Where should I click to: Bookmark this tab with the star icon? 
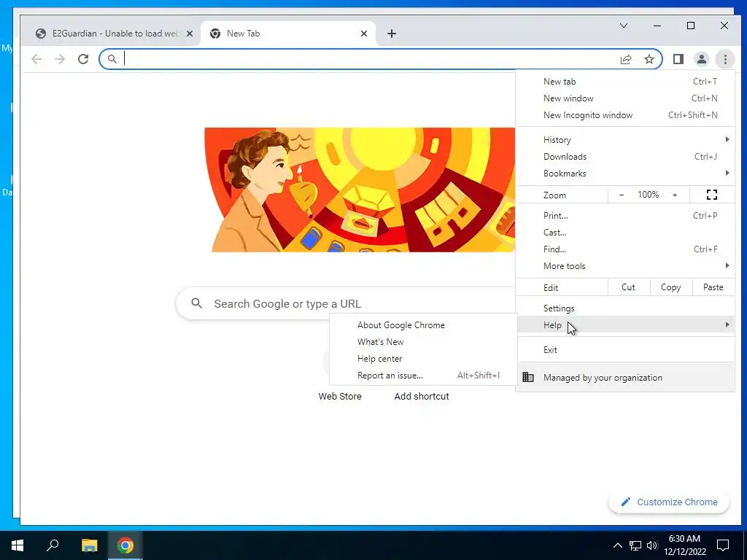tap(649, 60)
